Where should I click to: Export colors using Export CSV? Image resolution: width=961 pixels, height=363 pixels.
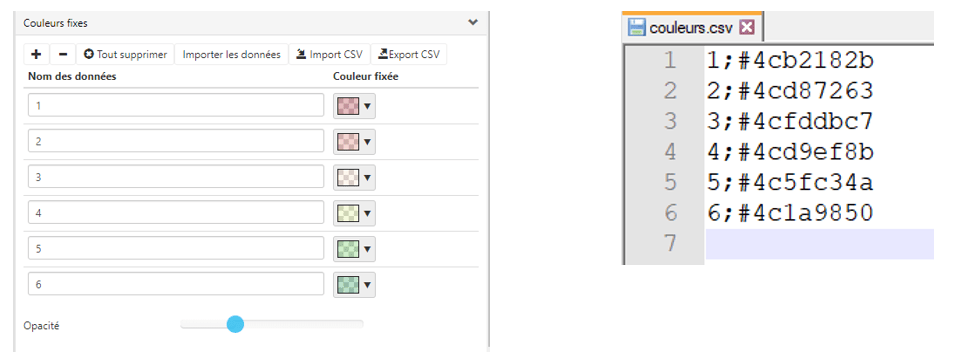[x=409, y=54]
